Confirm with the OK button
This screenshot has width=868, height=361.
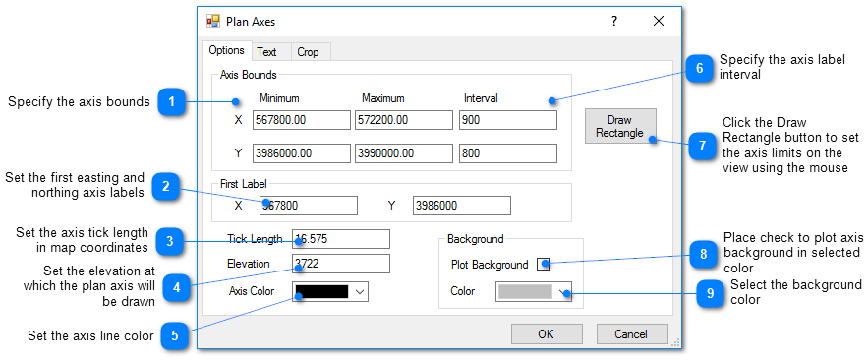[547, 333]
